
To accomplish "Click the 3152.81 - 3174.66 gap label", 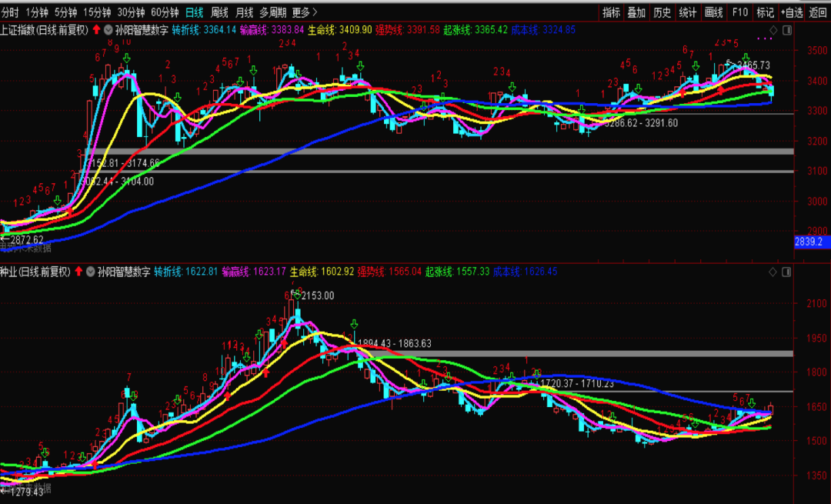I will (123, 163).
